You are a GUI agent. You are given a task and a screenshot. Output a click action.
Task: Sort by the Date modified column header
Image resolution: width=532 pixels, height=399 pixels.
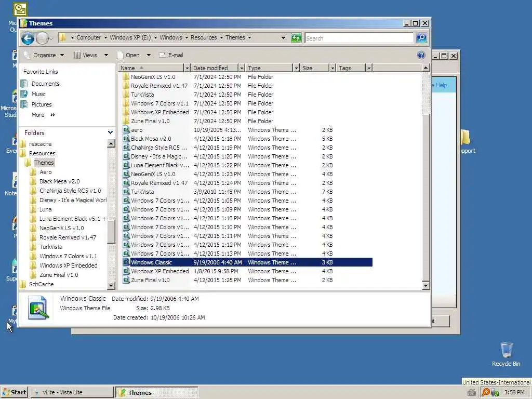[215, 68]
